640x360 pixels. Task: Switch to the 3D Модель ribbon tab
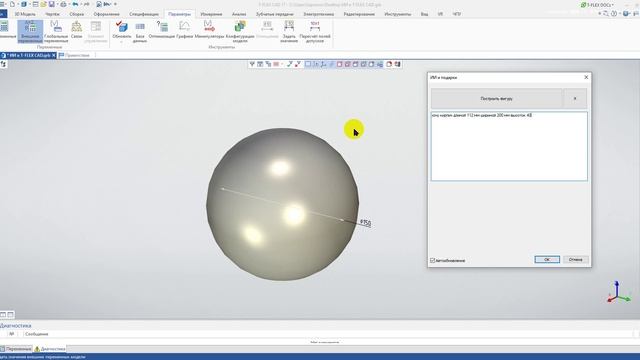tap(25, 14)
